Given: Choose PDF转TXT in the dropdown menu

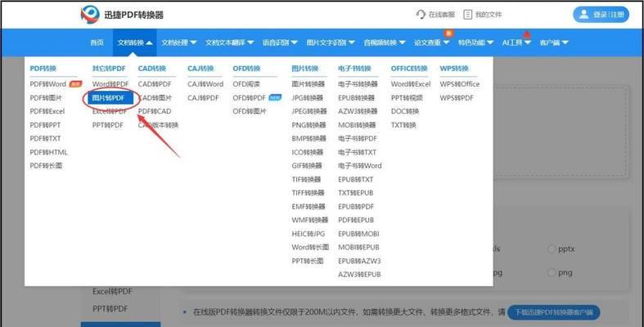Looking at the screenshot, I should pyautogui.click(x=45, y=138).
